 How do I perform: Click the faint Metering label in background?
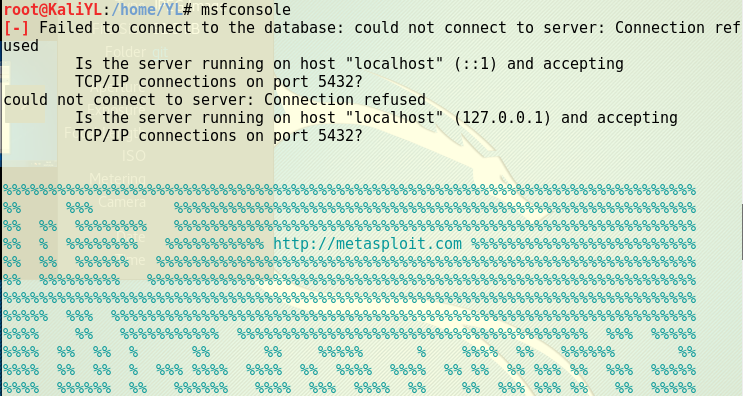click(x=118, y=179)
